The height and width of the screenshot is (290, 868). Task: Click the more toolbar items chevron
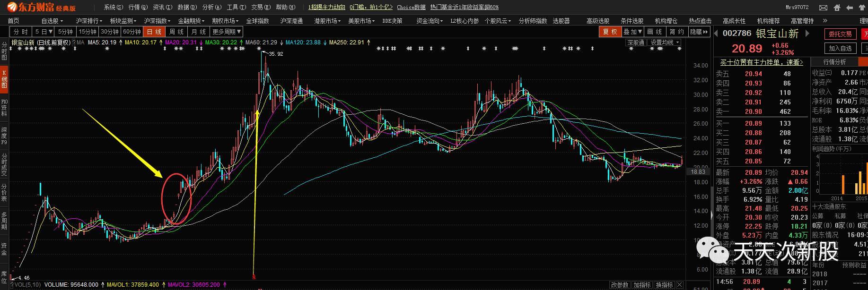825,21
